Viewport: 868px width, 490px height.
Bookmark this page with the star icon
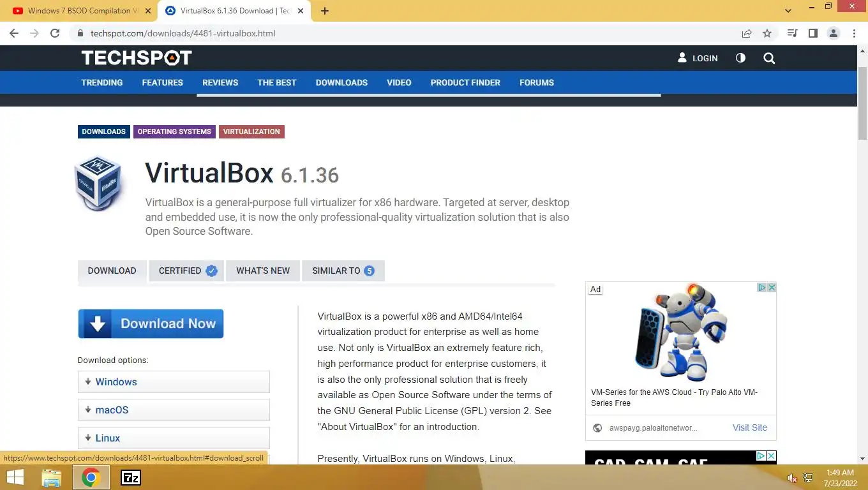[x=767, y=33]
